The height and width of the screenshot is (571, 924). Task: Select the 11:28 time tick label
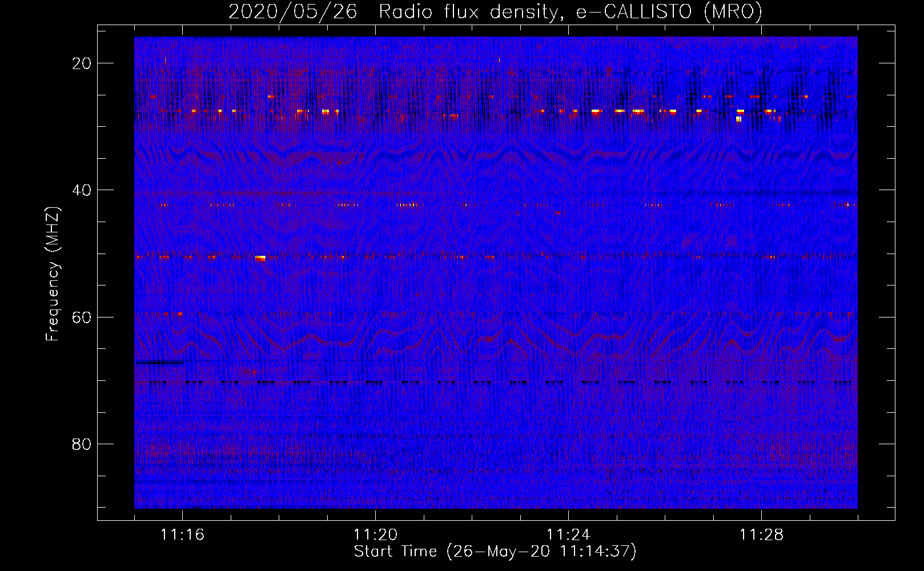point(761,535)
